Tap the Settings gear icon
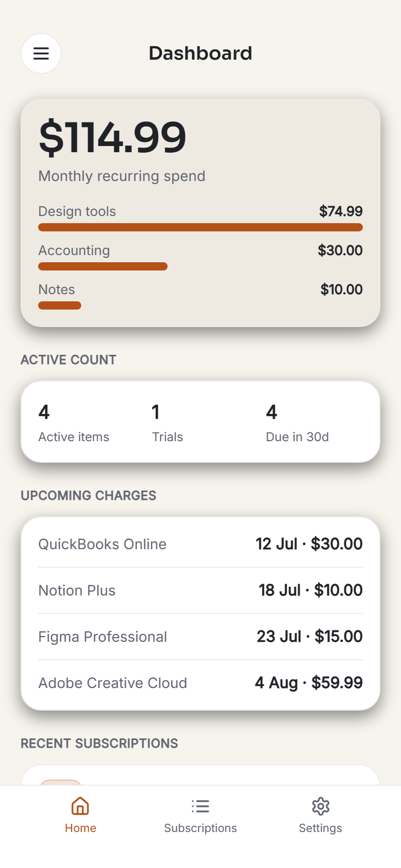 [320, 806]
